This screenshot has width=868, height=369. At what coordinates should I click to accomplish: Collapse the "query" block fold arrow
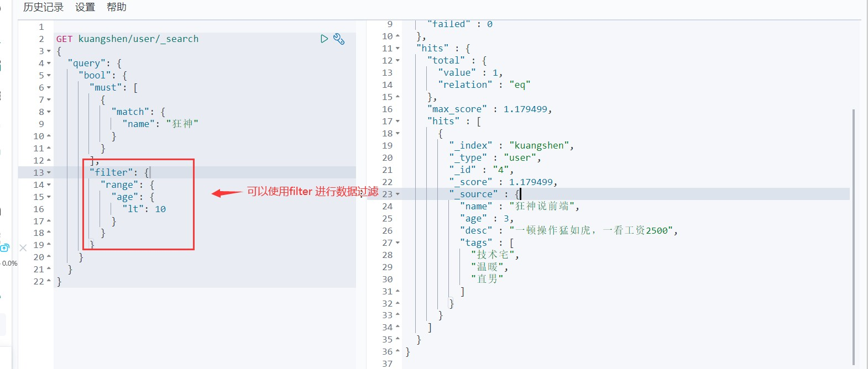[x=49, y=64]
